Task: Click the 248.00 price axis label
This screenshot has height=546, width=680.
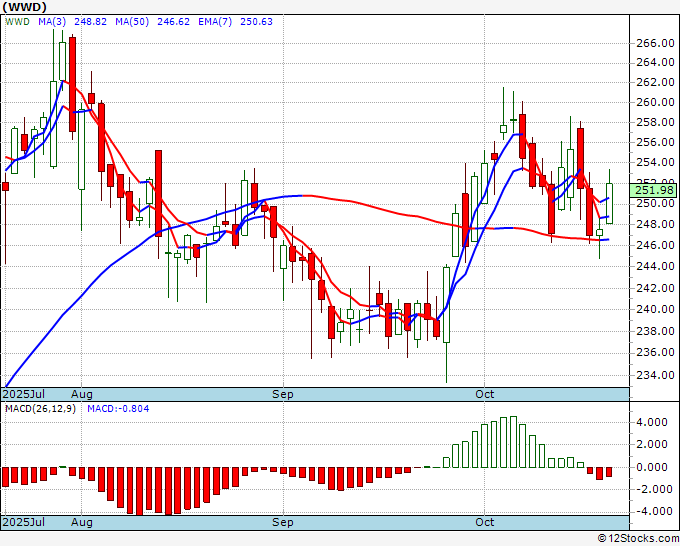Action: coord(655,224)
